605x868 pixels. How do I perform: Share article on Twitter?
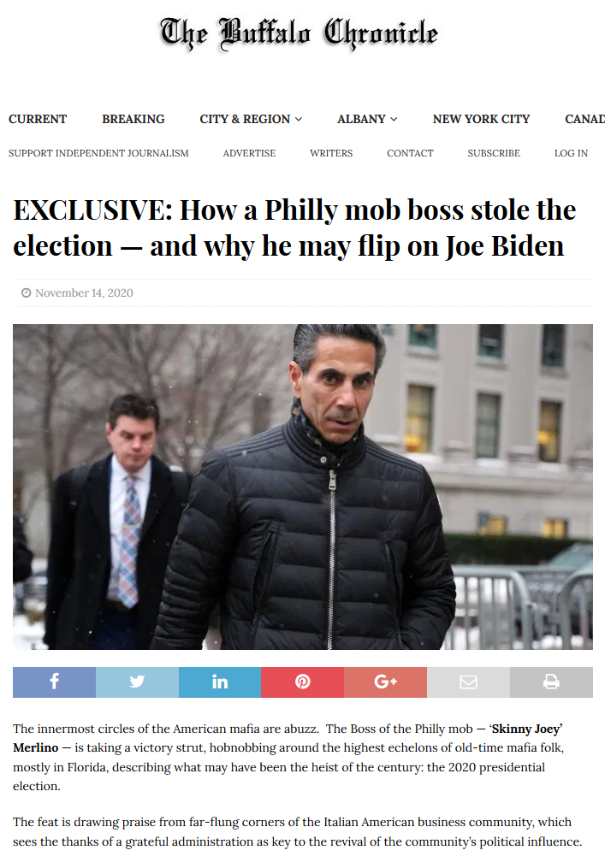point(137,682)
